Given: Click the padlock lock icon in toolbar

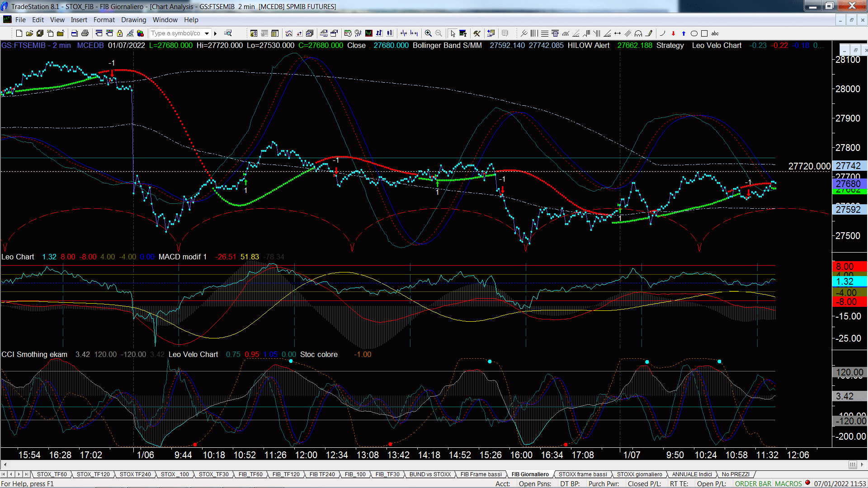Looking at the screenshot, I should [120, 33].
